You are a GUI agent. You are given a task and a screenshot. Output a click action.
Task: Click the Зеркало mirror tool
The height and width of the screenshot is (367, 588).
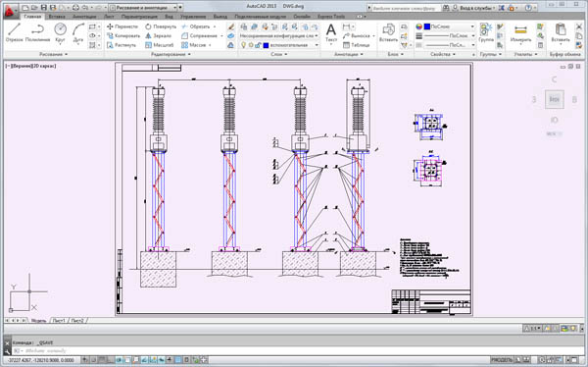(x=158, y=35)
